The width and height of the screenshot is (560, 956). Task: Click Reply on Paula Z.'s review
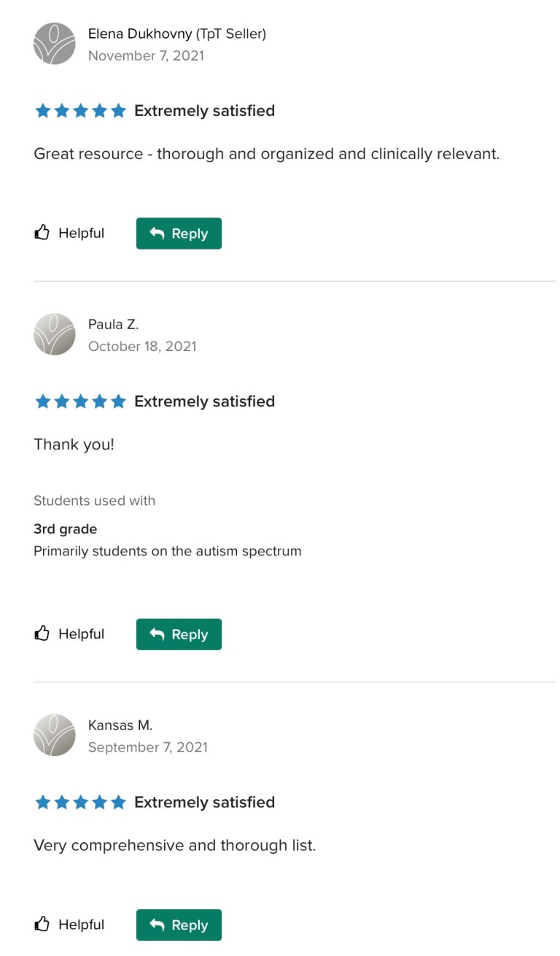click(179, 634)
